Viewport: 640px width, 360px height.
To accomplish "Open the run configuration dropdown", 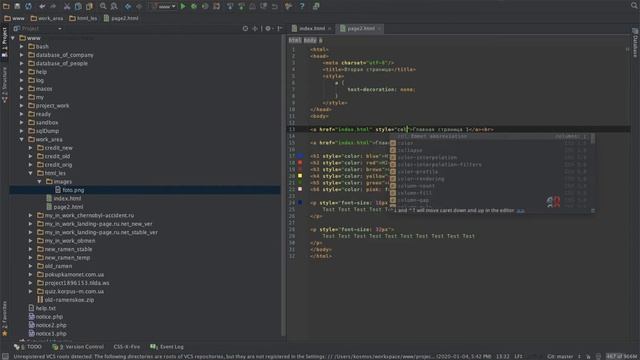I will [163, 6].
